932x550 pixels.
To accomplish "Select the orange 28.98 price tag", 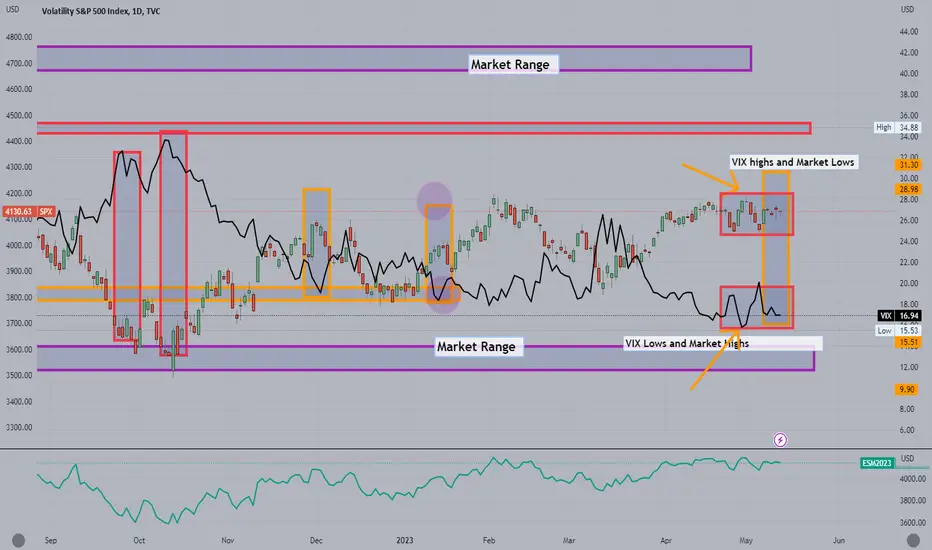I will 908,189.
